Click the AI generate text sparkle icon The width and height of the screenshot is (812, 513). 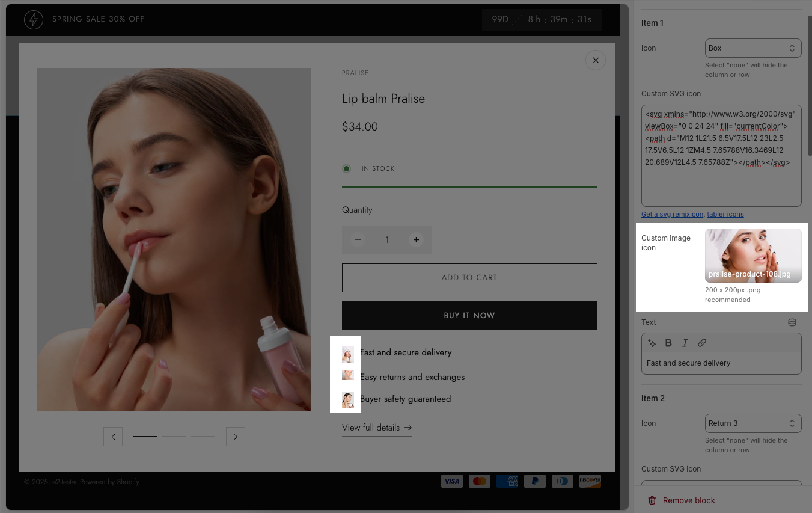point(652,343)
